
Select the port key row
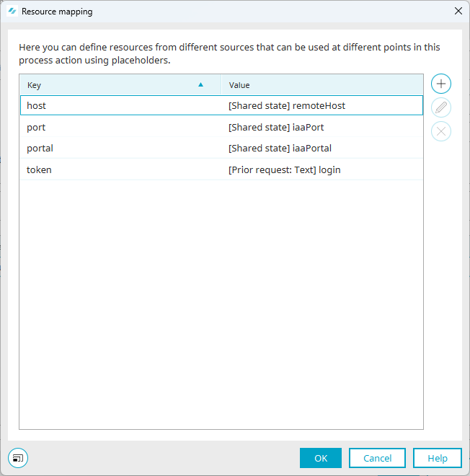click(36, 127)
